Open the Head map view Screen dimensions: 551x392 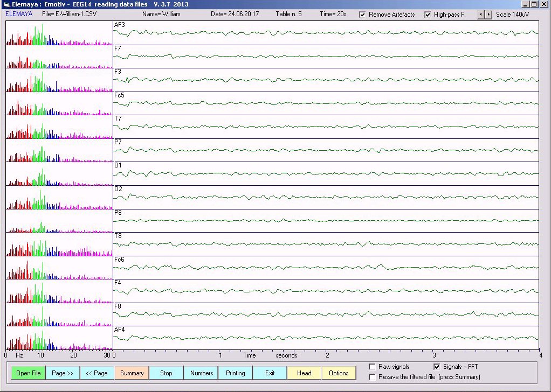click(x=304, y=373)
